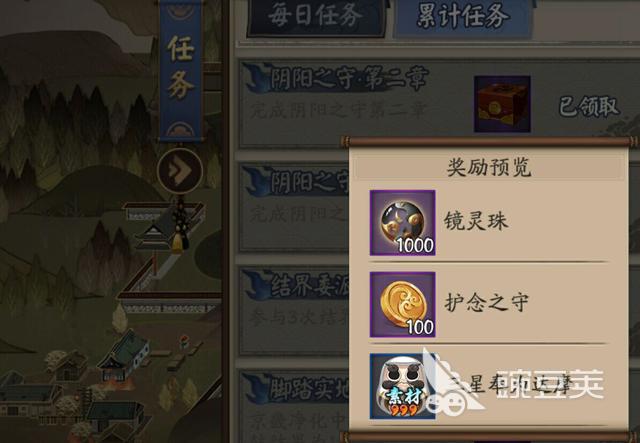640x443 pixels.
Task: Tap the 护念之守 gold coin icon
Action: click(402, 305)
